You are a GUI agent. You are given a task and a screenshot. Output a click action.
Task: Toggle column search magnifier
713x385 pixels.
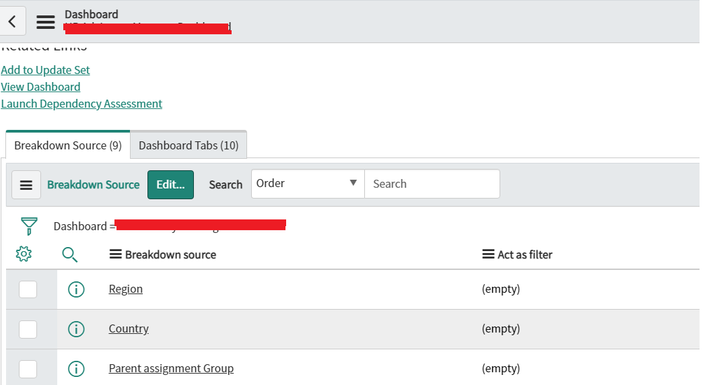tap(70, 255)
